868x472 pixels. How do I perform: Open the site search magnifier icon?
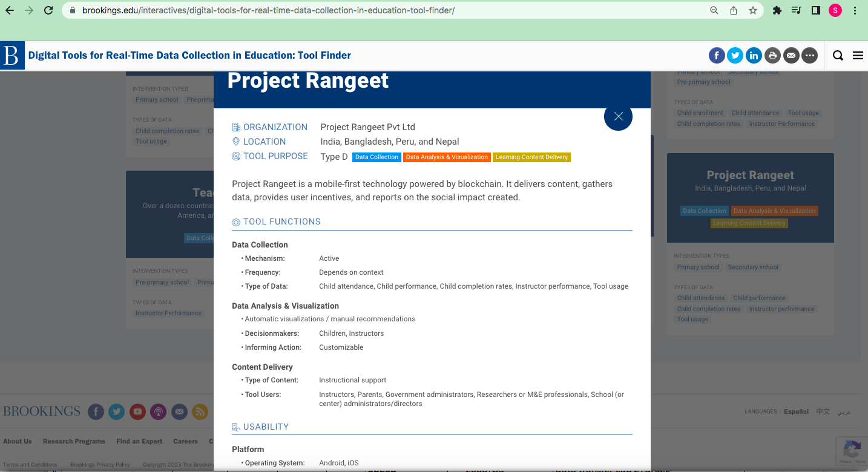[838, 56]
